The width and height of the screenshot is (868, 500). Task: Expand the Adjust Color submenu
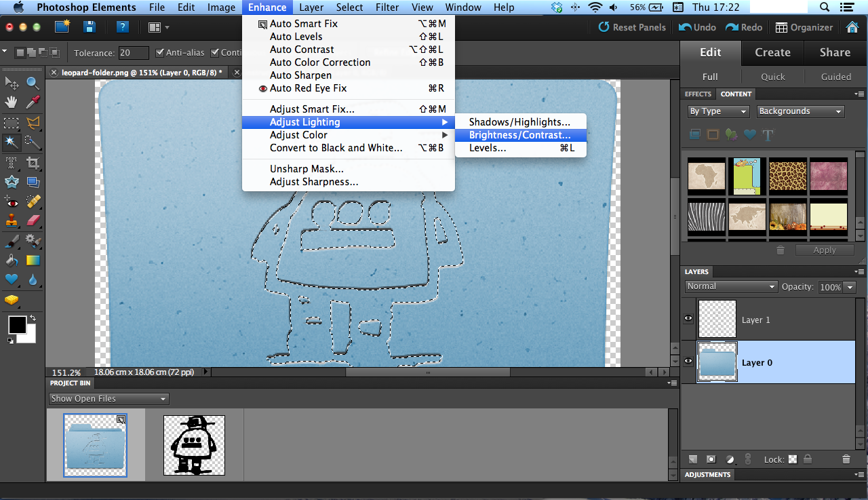(x=349, y=135)
